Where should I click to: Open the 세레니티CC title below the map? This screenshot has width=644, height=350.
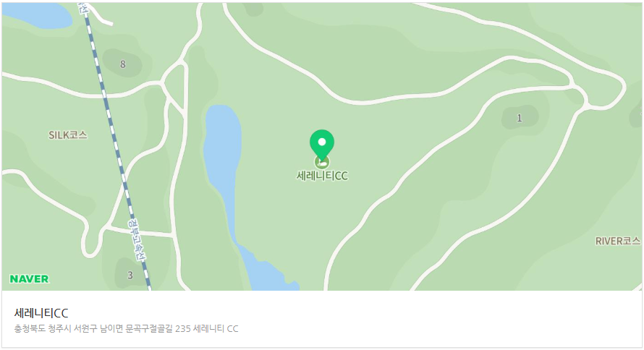click(x=41, y=313)
